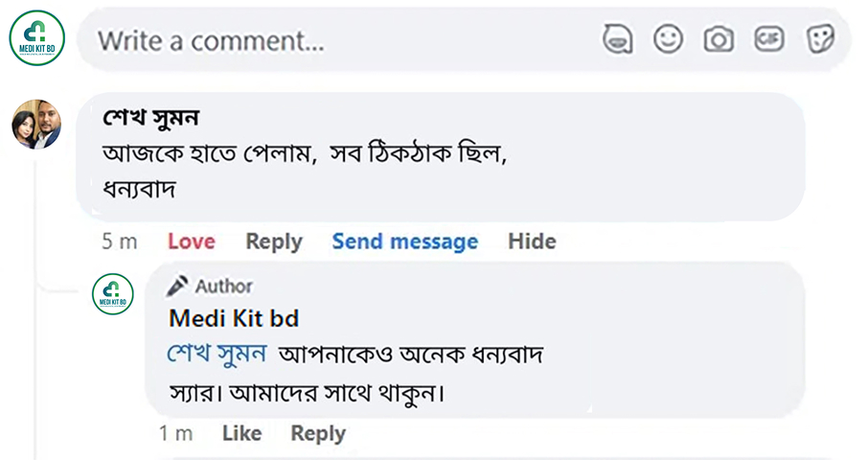Viewport: 868px width, 460px height.
Task: Click Reply under the Medi Kit bd reply
Action: tap(318, 433)
